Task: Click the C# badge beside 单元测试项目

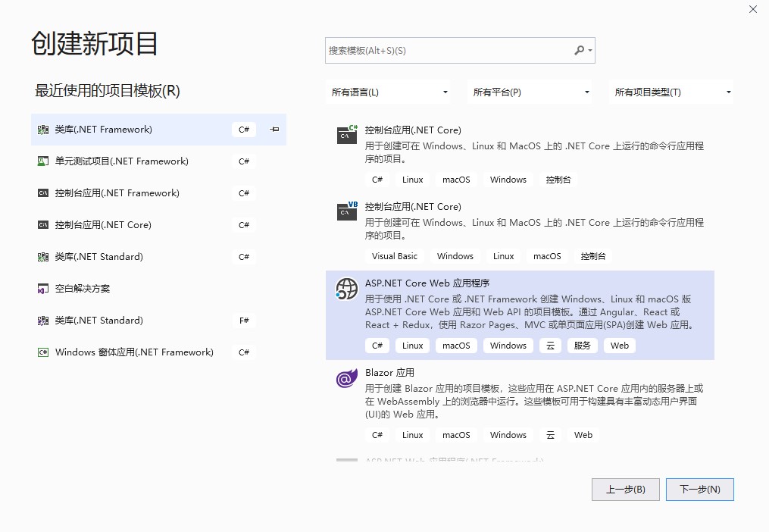Action: [244, 161]
